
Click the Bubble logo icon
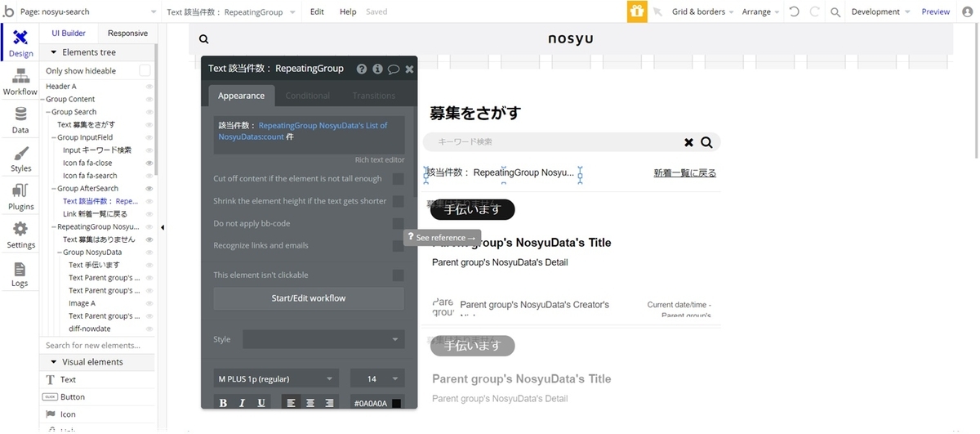tap(9, 11)
